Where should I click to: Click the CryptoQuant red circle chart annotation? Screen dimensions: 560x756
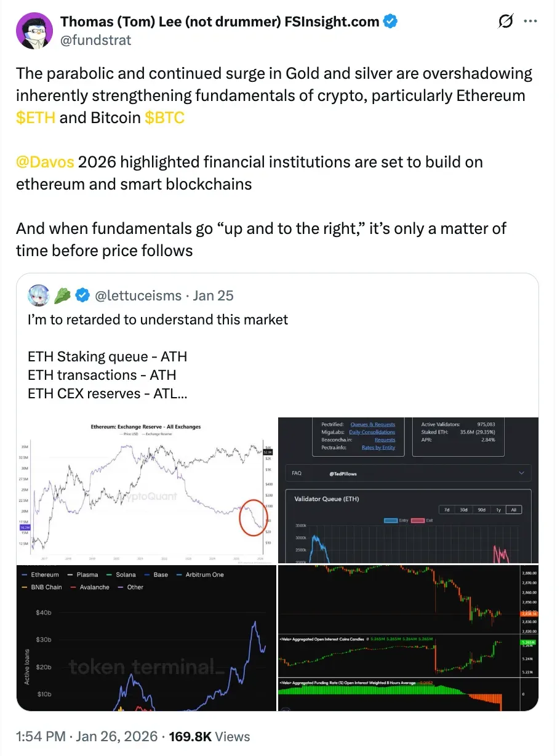[252, 516]
